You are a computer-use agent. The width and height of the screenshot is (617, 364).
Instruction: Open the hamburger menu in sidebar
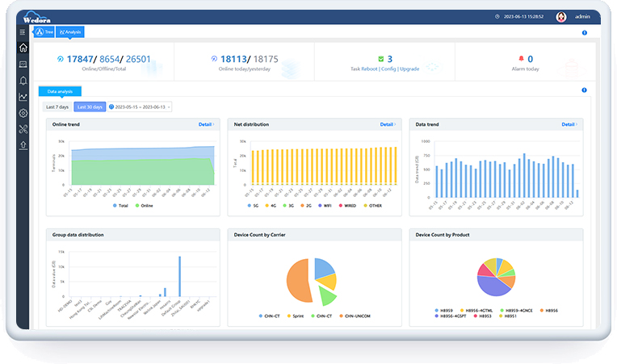click(23, 32)
